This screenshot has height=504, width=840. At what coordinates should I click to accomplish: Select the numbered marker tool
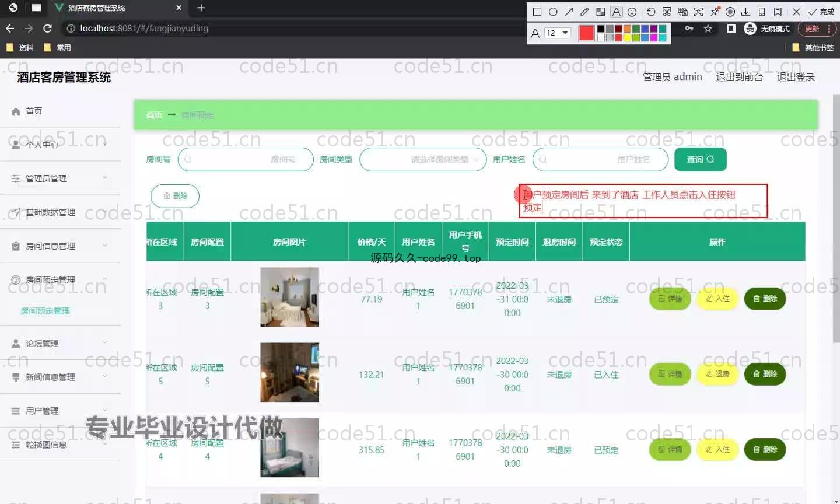632,12
